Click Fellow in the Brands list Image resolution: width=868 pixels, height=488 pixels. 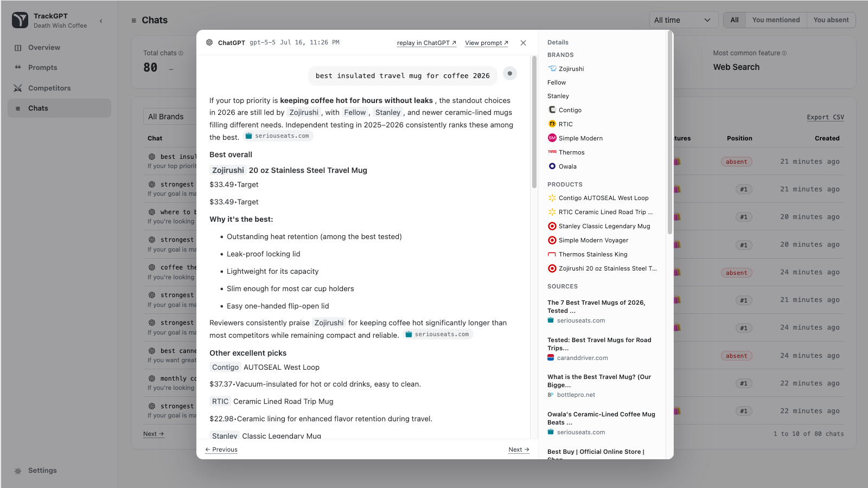point(557,82)
